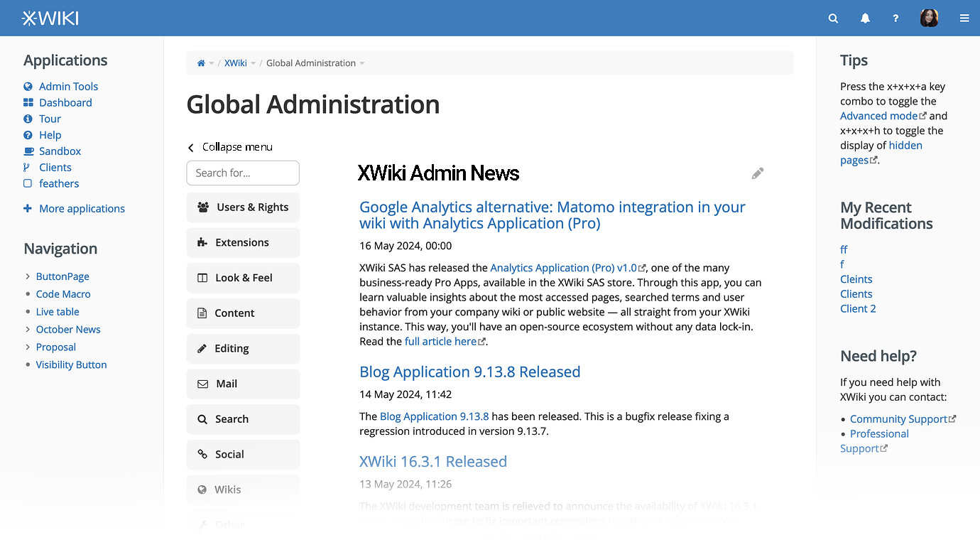
Task: Click the home icon in breadcrumb
Action: (x=201, y=63)
